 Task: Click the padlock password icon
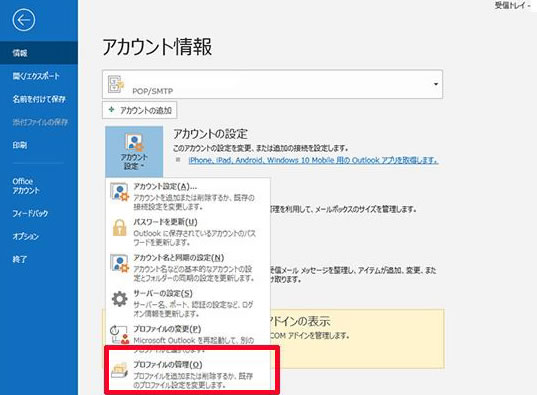pos(119,227)
